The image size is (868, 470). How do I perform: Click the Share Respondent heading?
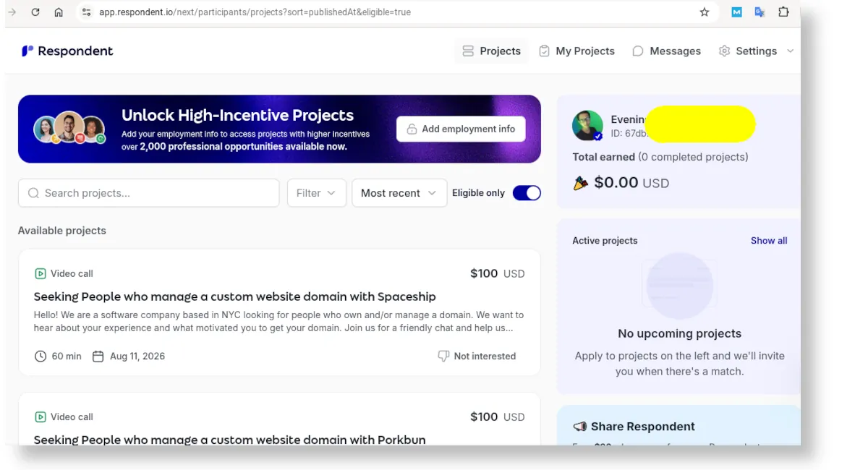point(642,427)
